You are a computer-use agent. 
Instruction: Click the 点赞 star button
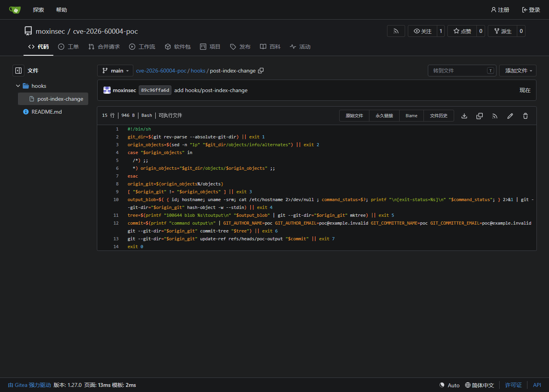click(462, 31)
